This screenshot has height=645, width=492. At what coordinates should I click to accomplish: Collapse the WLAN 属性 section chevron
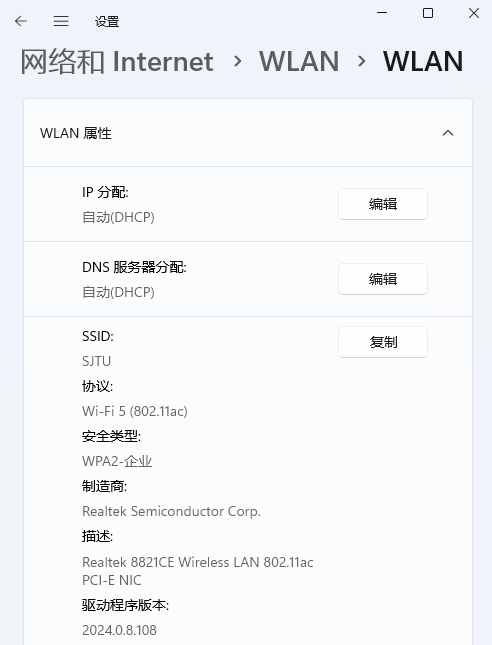(x=448, y=133)
